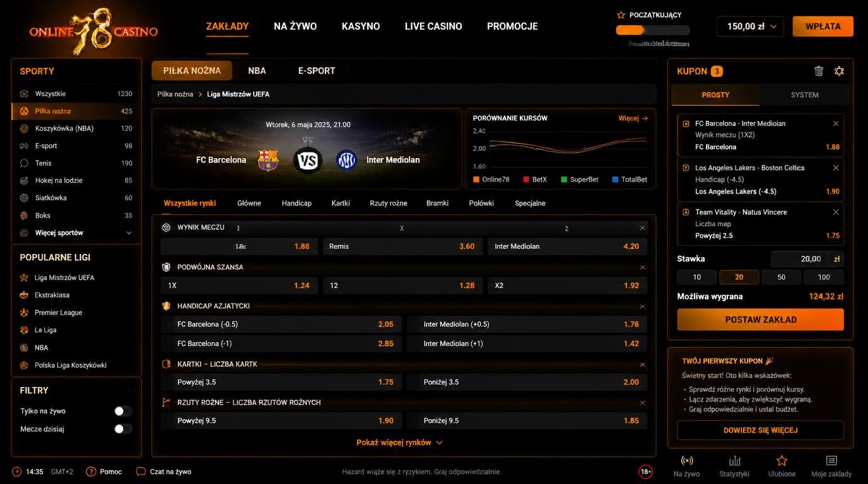Image resolution: width=868 pixels, height=484 pixels.
Task: Collapse Podwójna szansa market section
Action: [642, 268]
